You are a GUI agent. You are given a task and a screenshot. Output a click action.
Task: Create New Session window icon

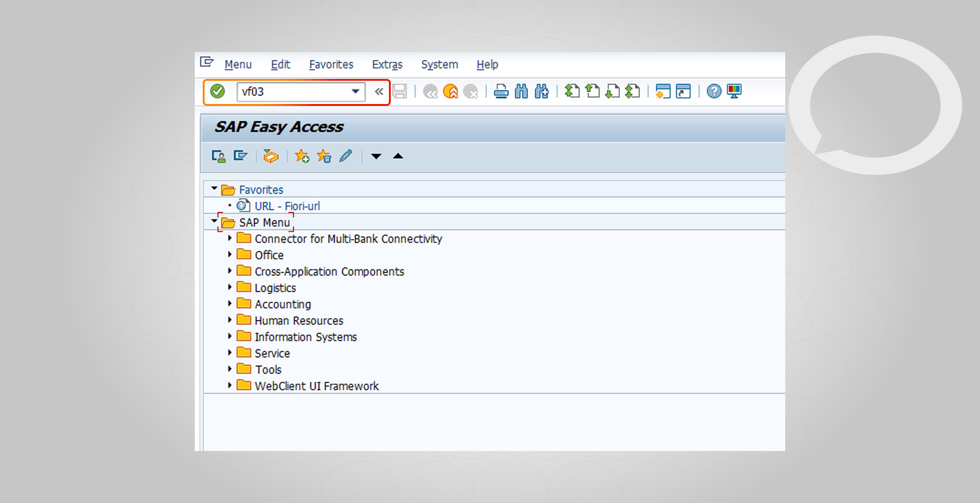coord(663,91)
